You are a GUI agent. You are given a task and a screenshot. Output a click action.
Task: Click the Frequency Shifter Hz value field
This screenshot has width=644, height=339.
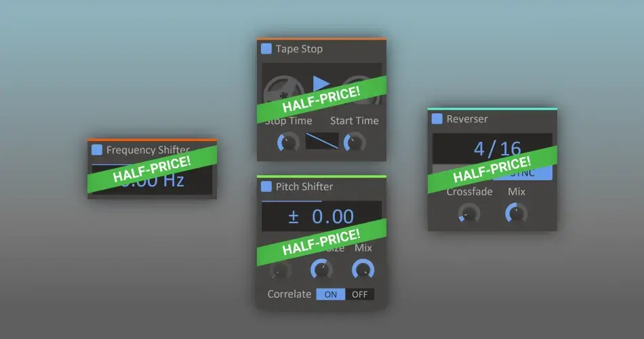[x=152, y=180]
